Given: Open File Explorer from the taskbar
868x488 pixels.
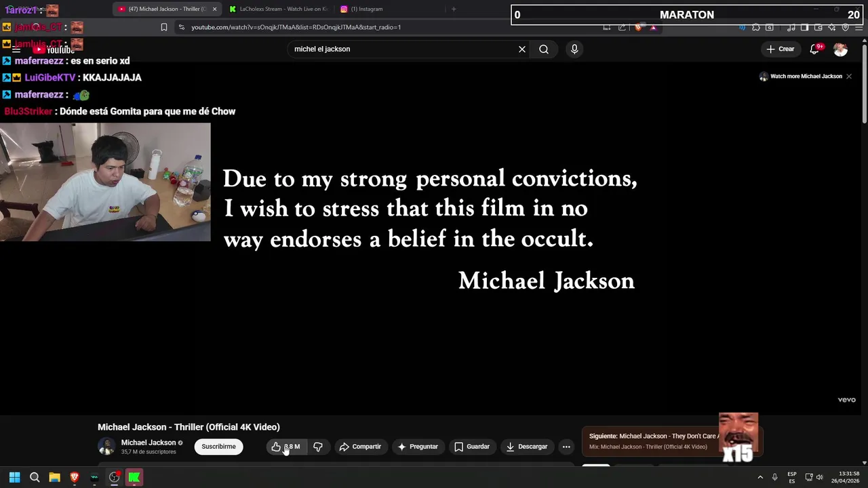Looking at the screenshot, I should 54,477.
